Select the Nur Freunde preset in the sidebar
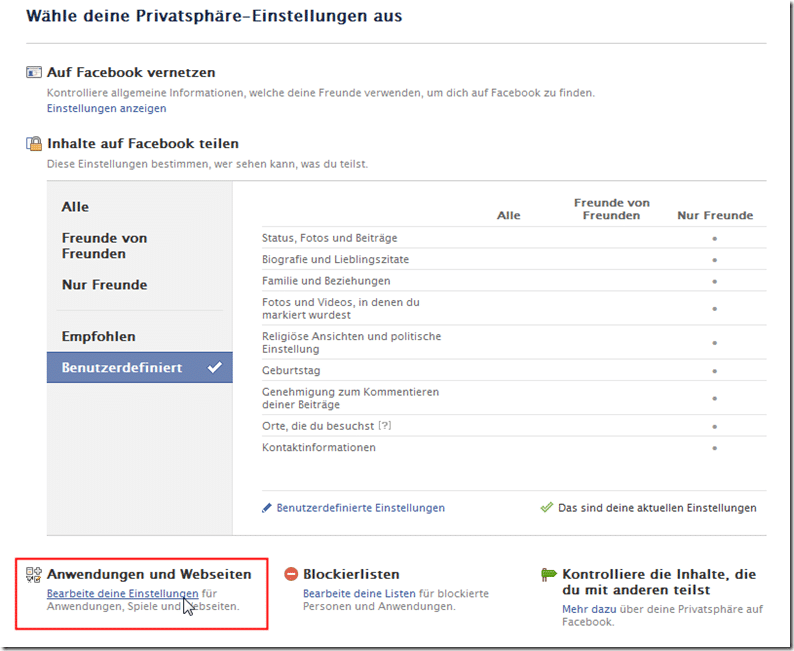Viewport: 794px width, 651px height. tap(104, 284)
